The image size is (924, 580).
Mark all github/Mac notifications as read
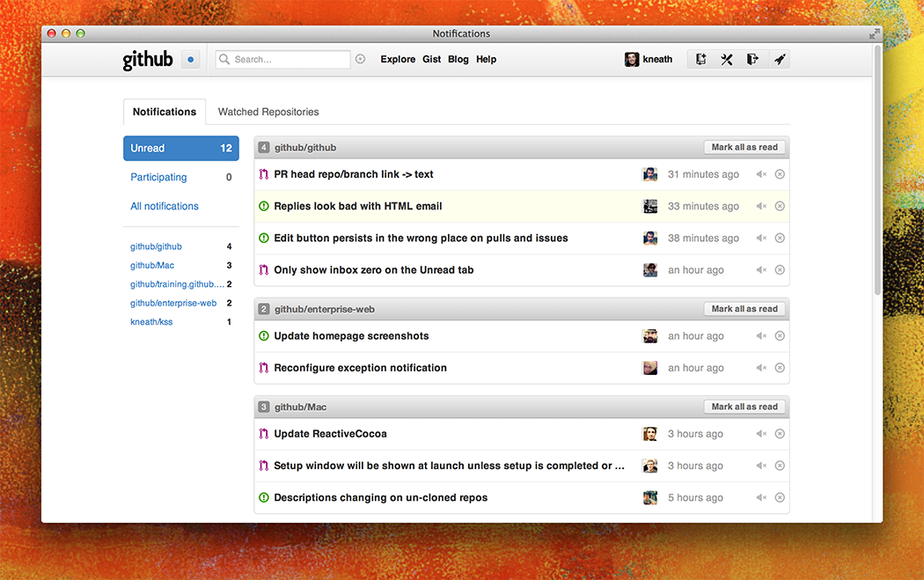[x=744, y=407]
